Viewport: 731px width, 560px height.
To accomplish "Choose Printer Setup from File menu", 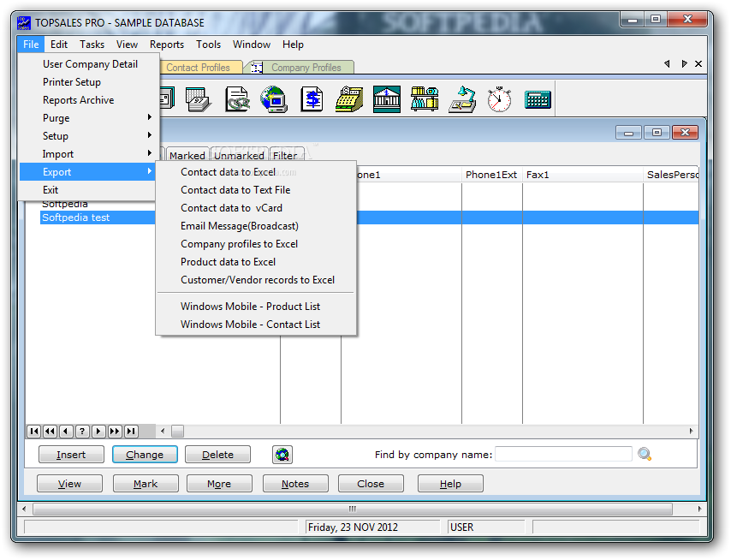I will pyautogui.click(x=87, y=82).
